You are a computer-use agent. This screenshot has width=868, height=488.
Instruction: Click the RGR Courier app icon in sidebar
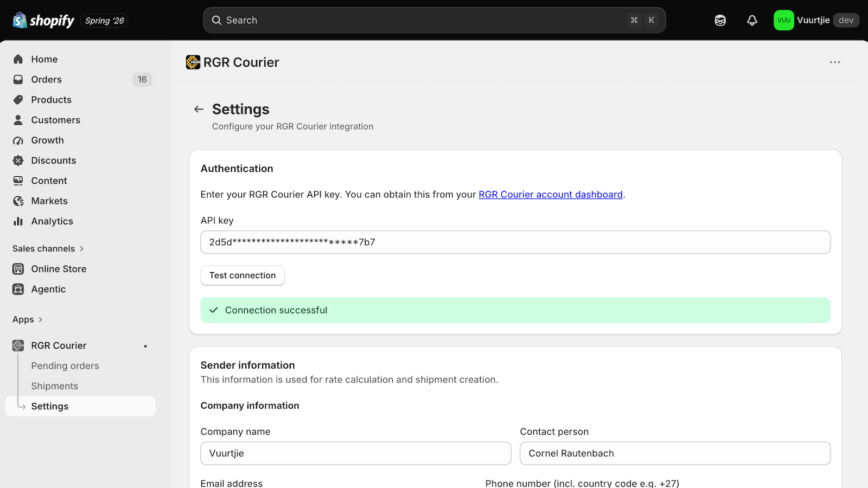[18, 345]
